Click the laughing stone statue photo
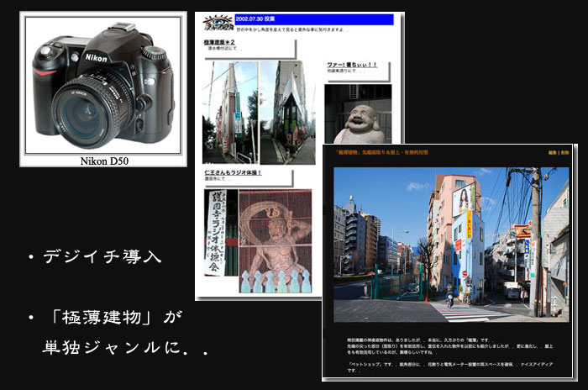 click(358, 113)
